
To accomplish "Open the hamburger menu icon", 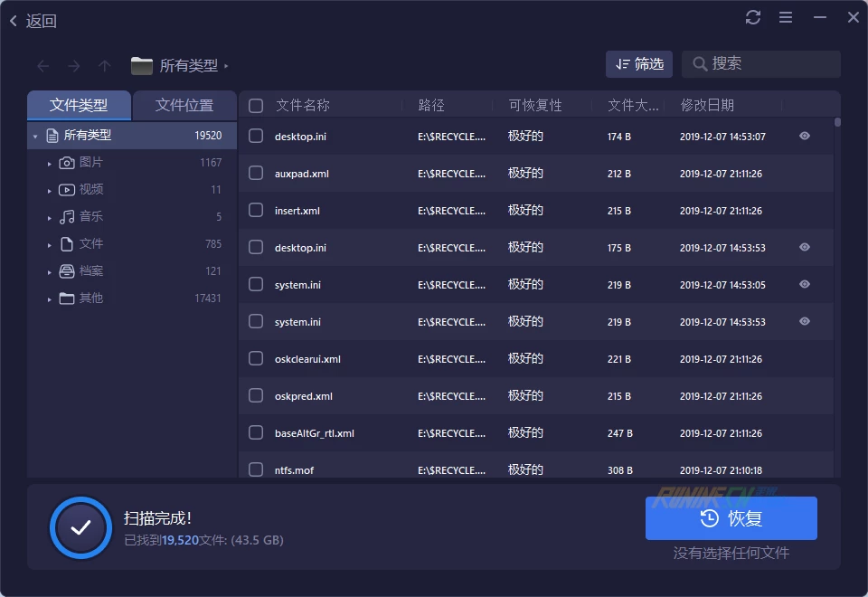I will (x=786, y=18).
